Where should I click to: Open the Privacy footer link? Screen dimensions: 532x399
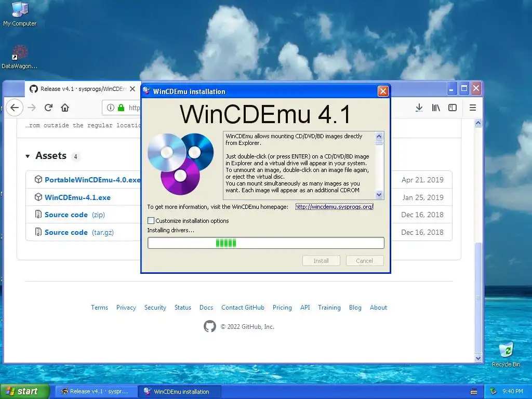point(126,308)
